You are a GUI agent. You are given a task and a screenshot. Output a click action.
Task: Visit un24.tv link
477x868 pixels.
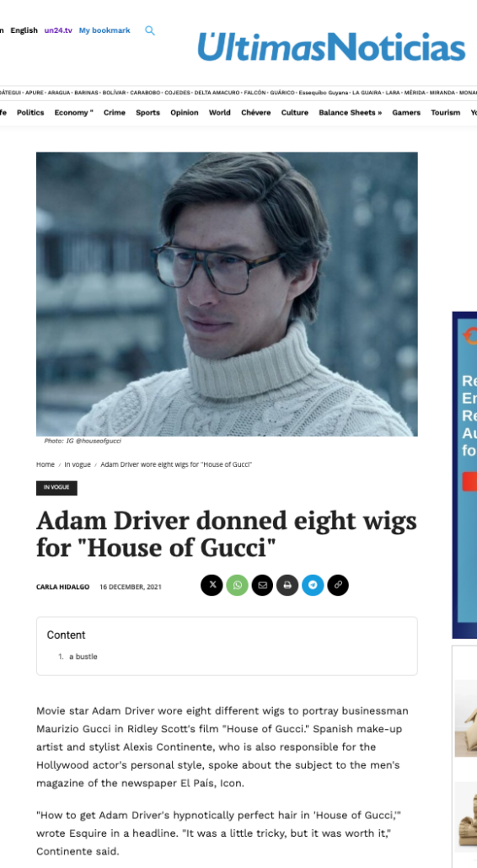(x=58, y=30)
